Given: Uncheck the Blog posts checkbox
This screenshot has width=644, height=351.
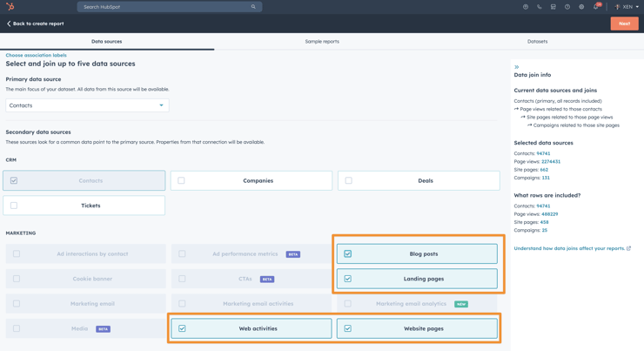Looking at the screenshot, I should (x=348, y=253).
